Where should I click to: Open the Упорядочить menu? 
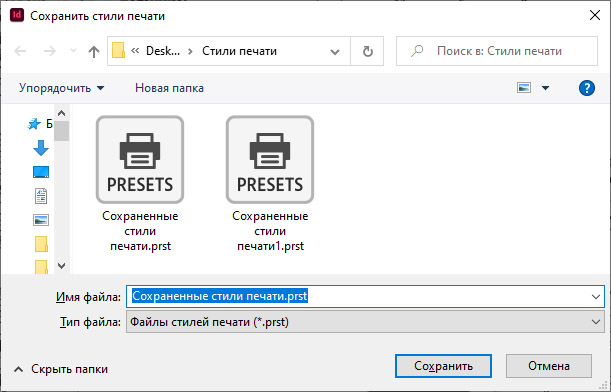(62, 88)
